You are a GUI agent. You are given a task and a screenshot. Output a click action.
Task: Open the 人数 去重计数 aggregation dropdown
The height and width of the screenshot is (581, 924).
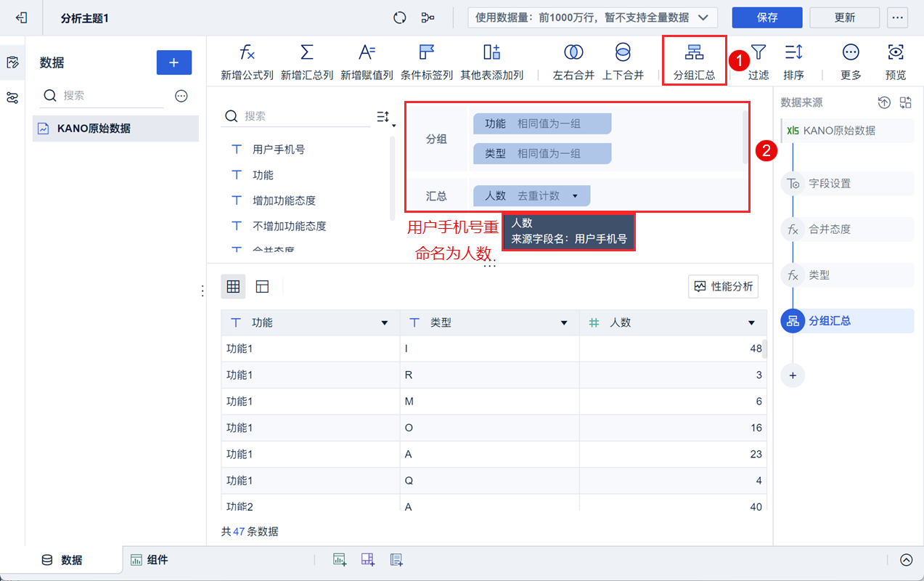click(x=575, y=195)
